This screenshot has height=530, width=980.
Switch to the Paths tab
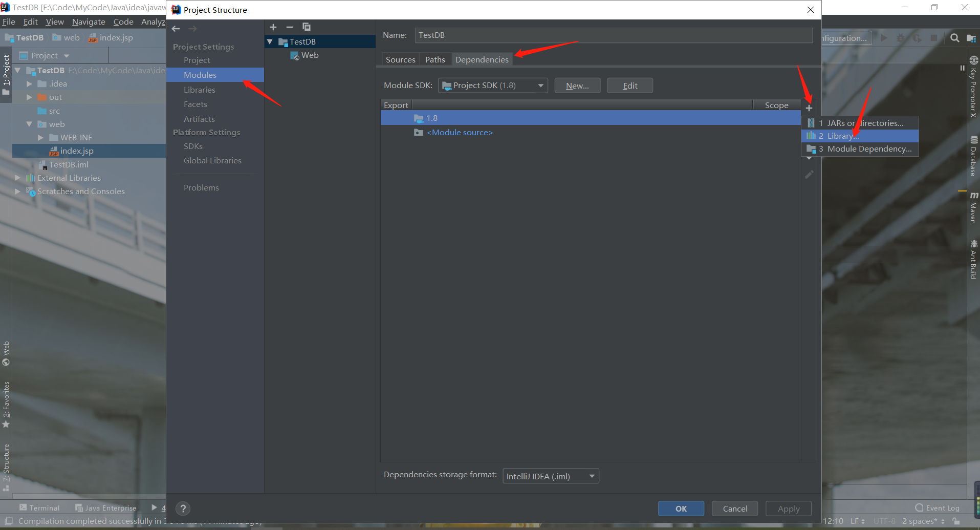435,59
